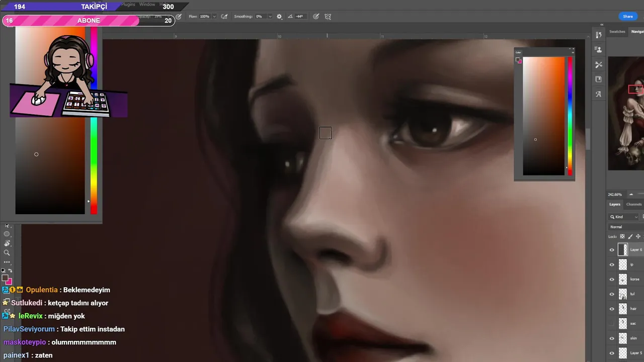This screenshot has height=362, width=644.
Task: Open the Smoothing percentage dropdown arrow
Action: [x=270, y=17]
